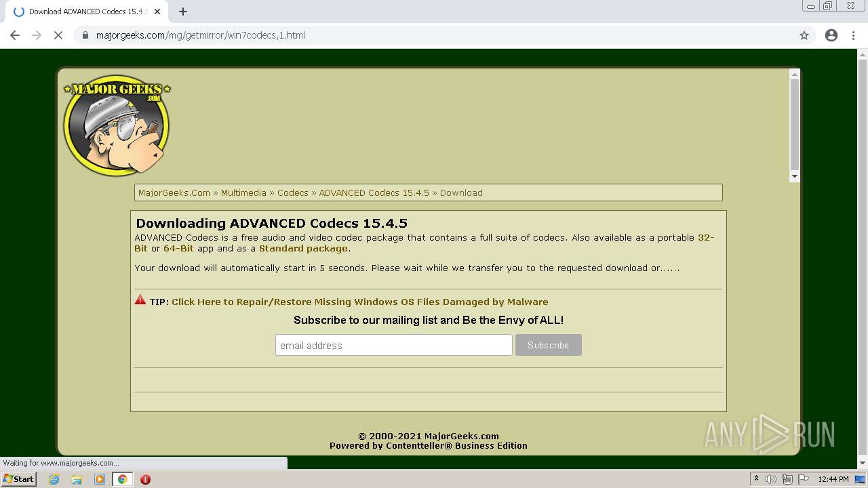This screenshot has width=868, height=488.
Task: Click the browser forward arrow
Action: (37, 35)
